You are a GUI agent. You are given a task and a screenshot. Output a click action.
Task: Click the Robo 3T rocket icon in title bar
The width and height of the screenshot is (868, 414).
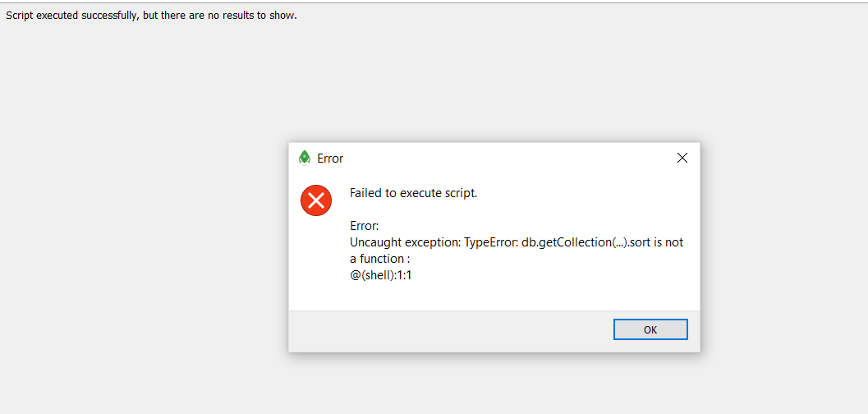click(x=305, y=159)
